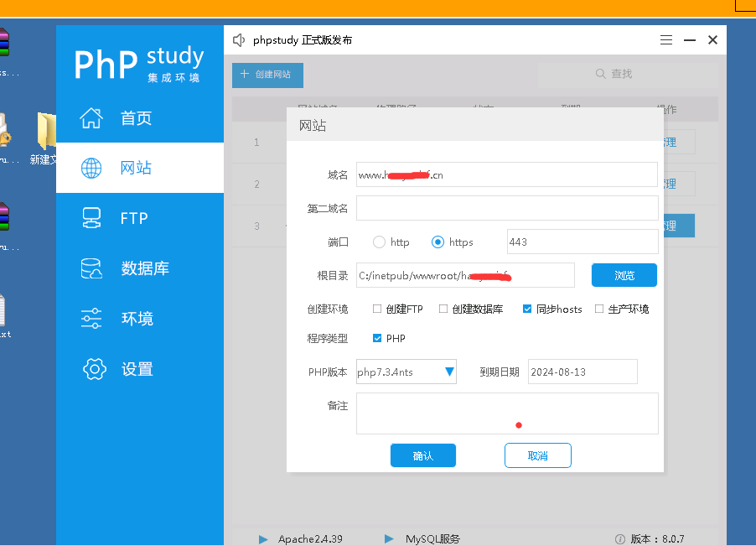Open the 环境 menu item
Screen dimensions: 756x546
point(140,319)
